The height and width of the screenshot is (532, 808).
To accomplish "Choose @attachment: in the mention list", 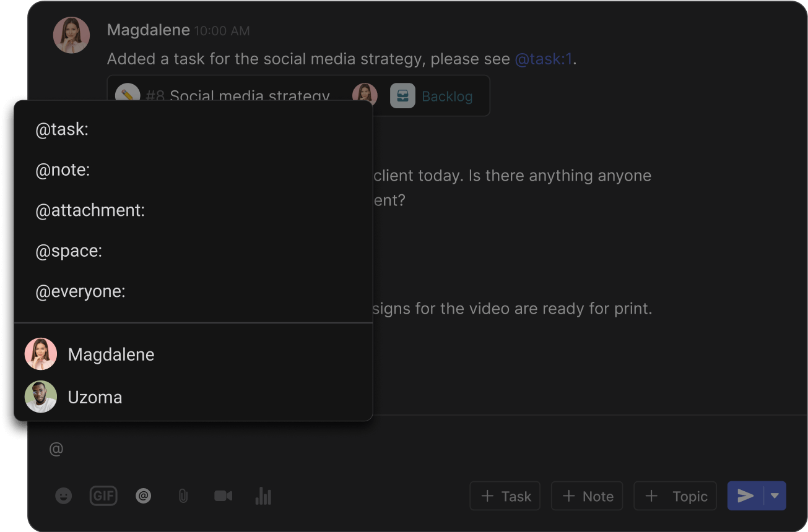I will pyautogui.click(x=90, y=210).
